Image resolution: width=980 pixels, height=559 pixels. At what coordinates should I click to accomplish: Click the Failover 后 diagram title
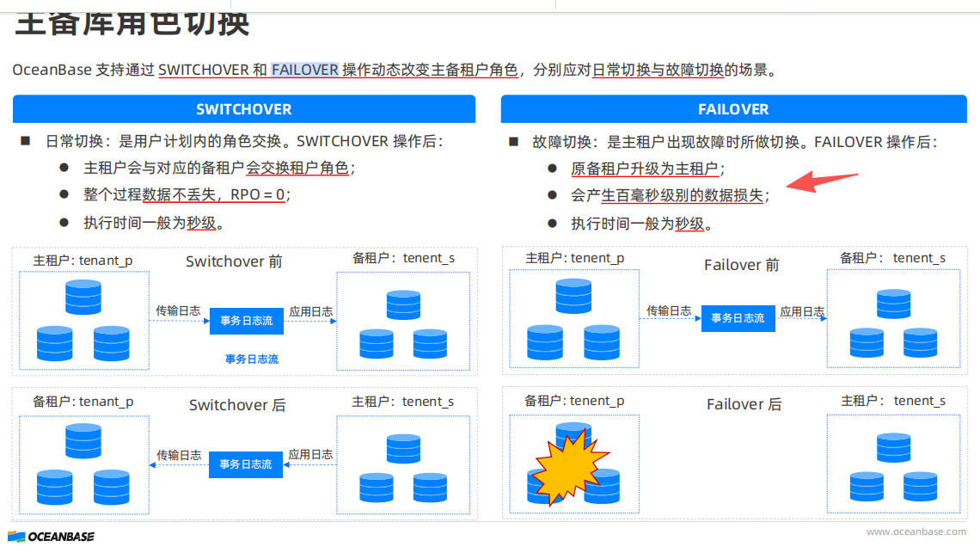(744, 404)
